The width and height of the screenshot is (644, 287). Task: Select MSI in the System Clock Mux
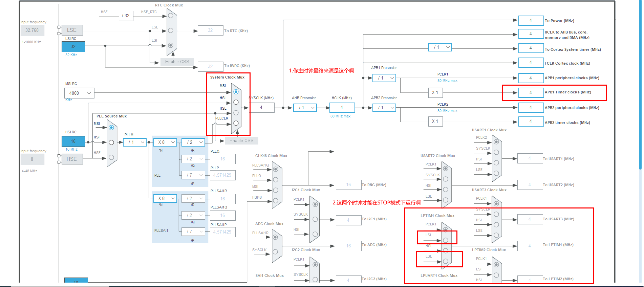pos(236,92)
